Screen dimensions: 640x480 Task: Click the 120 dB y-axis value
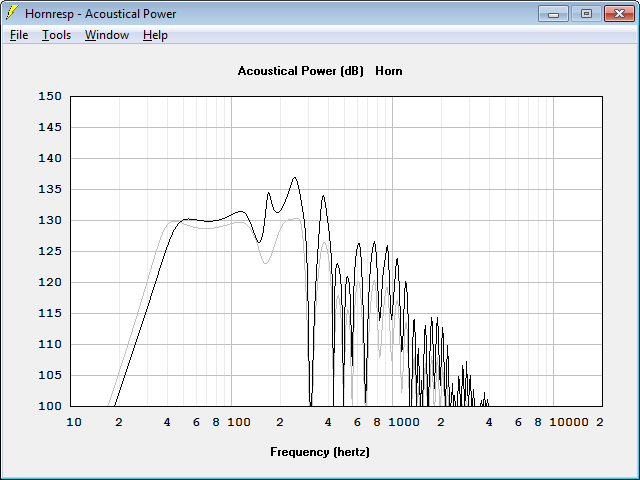50,282
